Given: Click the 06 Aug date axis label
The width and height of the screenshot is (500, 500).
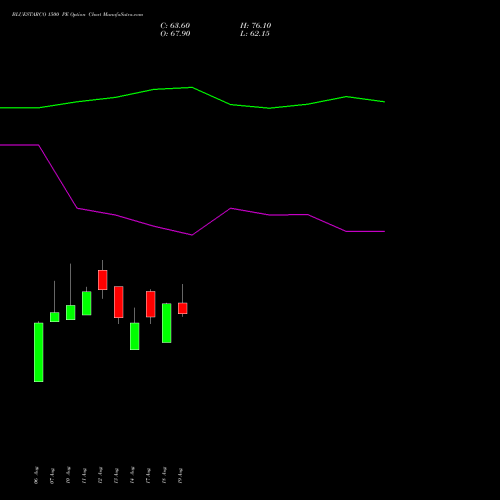Looking at the screenshot, I should [36, 475].
